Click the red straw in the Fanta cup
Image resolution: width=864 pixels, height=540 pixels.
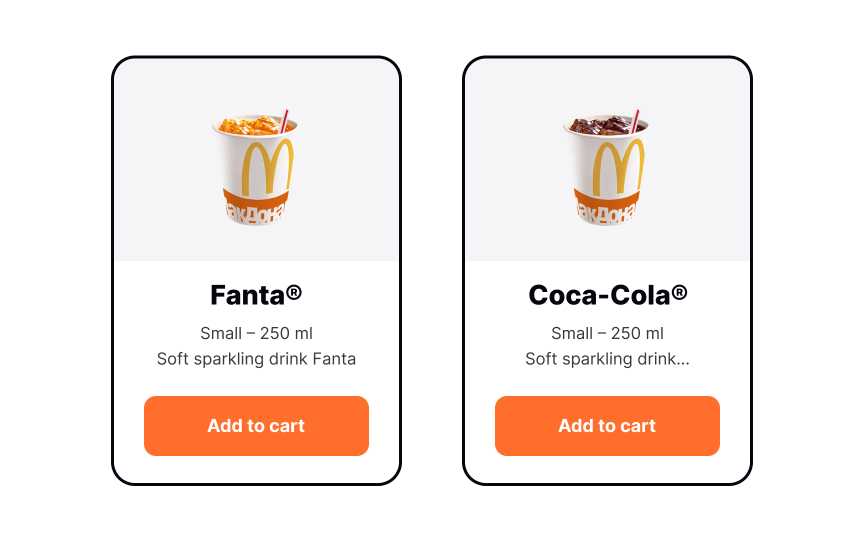pos(284,121)
